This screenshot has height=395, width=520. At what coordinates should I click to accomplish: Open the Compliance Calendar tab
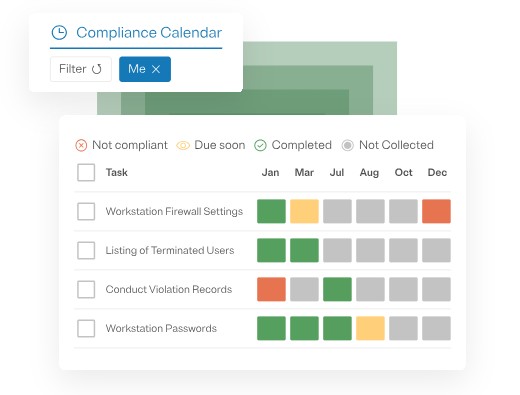136,33
